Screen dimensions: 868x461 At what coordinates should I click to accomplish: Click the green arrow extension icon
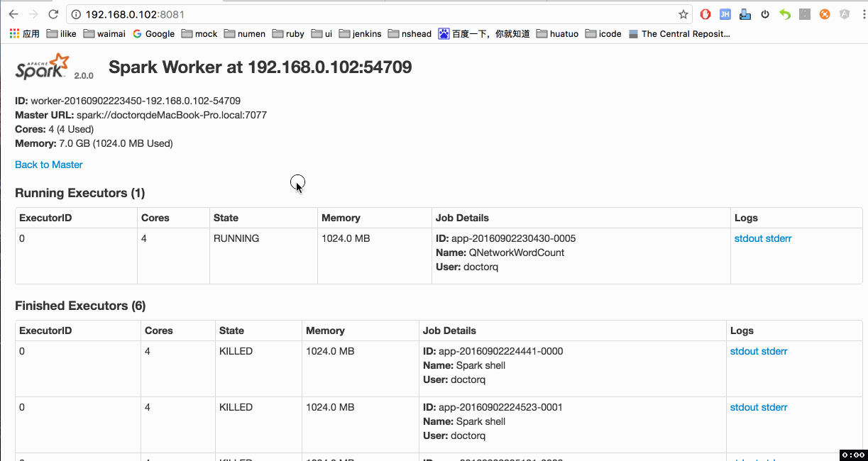click(785, 14)
